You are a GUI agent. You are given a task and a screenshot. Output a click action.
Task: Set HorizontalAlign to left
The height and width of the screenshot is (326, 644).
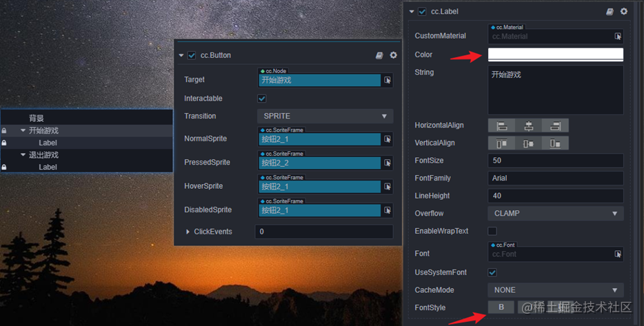pos(501,125)
